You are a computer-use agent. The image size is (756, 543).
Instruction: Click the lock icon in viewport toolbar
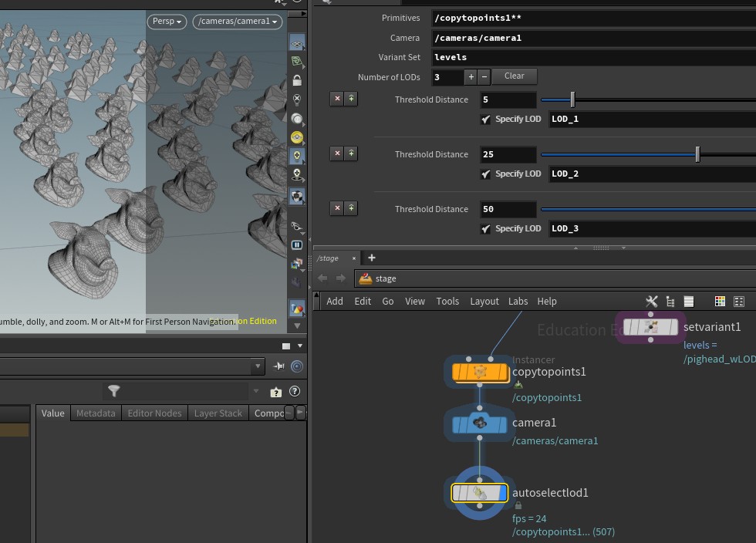297,80
